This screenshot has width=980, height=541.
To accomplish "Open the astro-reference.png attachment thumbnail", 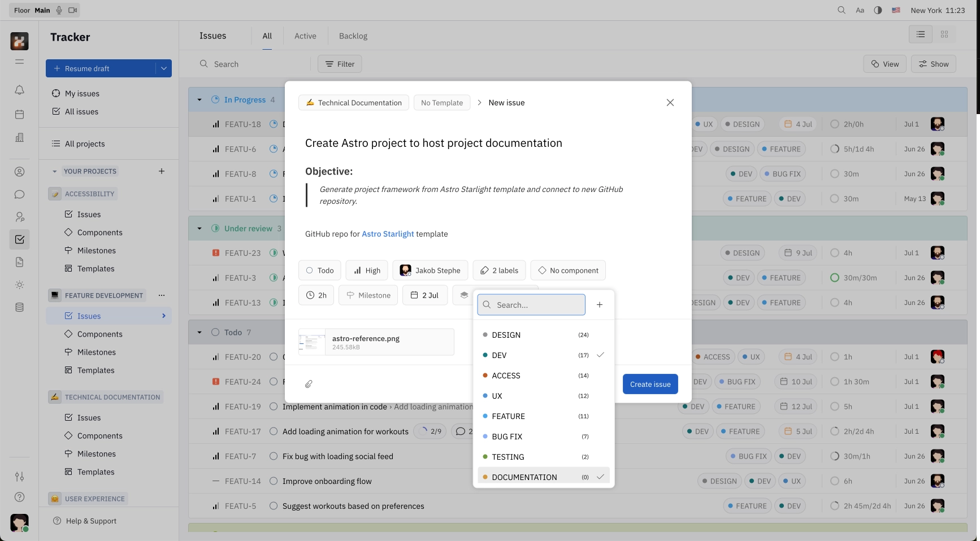I will 312,342.
